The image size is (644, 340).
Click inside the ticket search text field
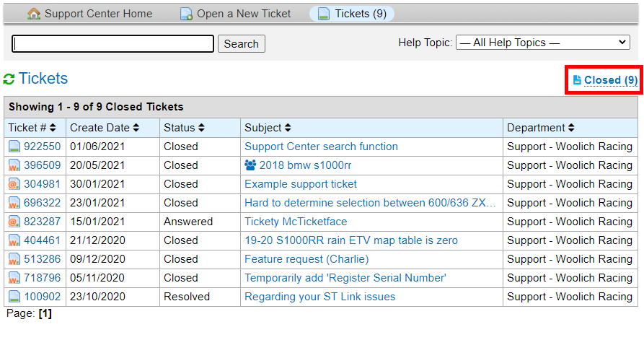pos(113,43)
